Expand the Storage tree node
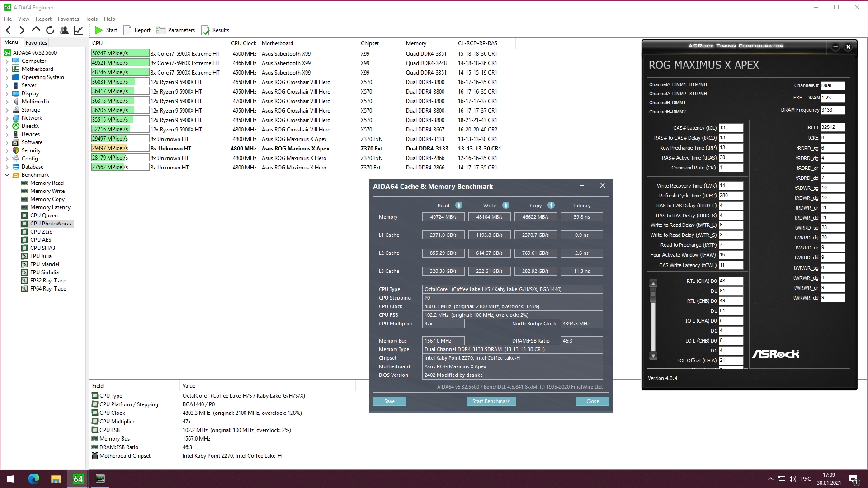This screenshot has width=868, height=488. 7,110
